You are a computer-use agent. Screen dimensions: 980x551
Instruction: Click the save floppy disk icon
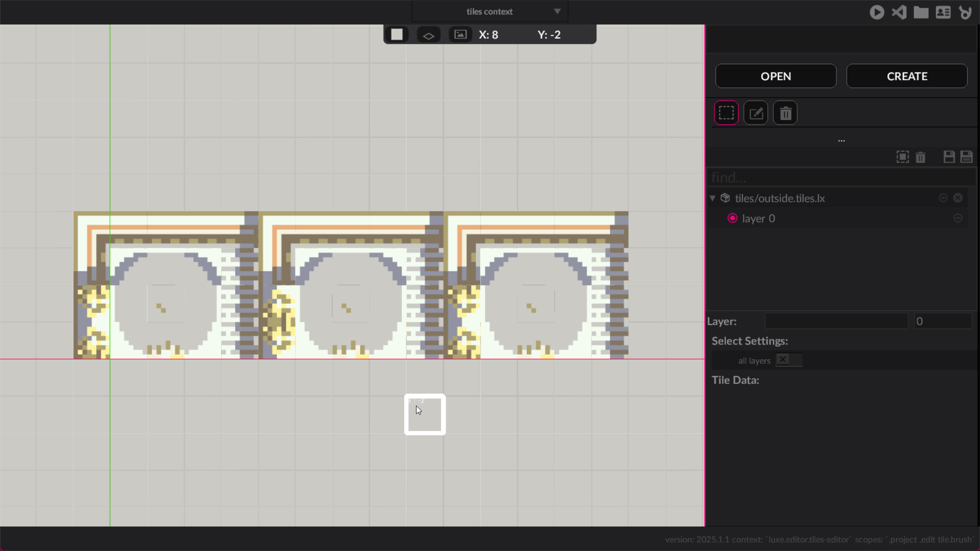pos(949,157)
